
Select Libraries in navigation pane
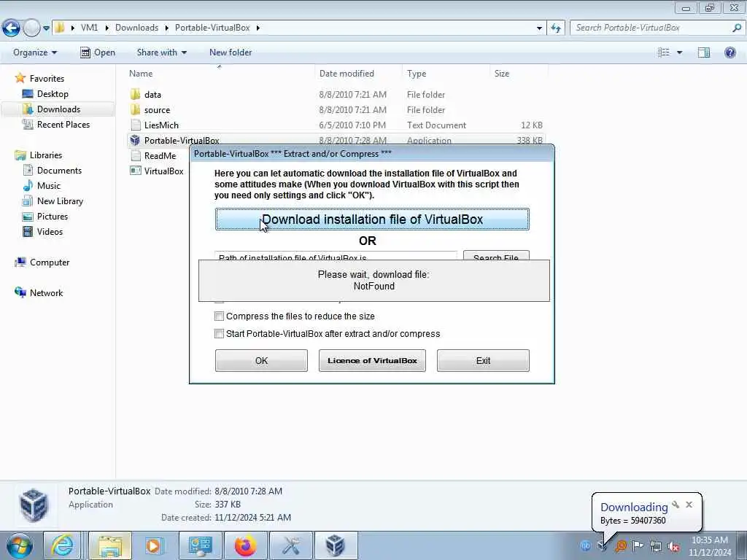coord(46,155)
